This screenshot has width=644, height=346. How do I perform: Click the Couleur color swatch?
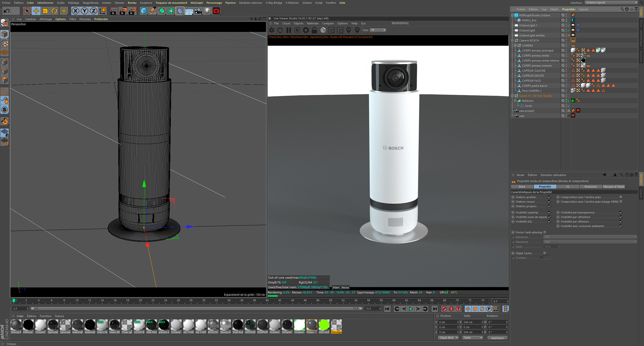point(547,258)
